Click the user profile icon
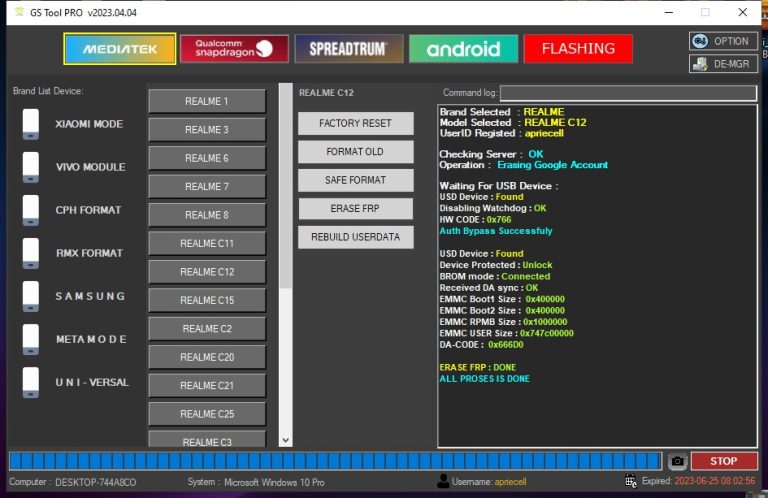The width and height of the screenshot is (768, 498). pos(443,481)
